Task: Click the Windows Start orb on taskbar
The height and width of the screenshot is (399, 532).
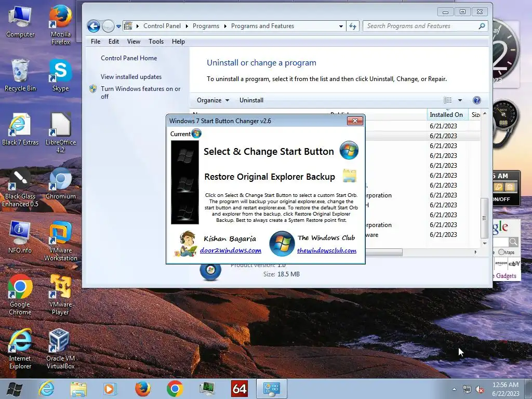Action: tap(14, 389)
